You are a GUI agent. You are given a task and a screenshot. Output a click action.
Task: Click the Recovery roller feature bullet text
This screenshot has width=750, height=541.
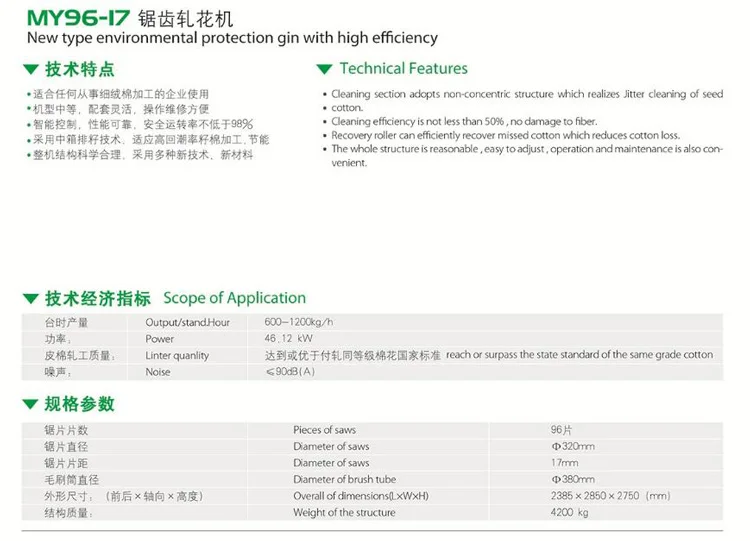tap(505, 135)
